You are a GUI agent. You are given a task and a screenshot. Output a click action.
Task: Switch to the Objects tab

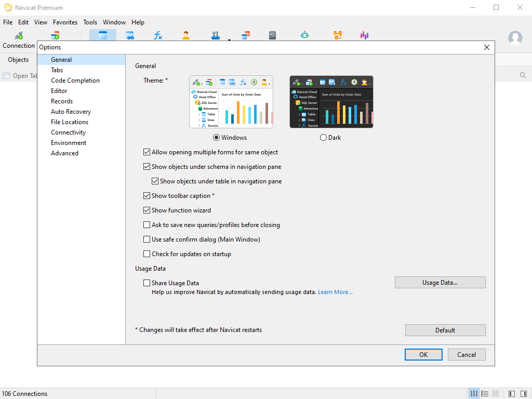(x=18, y=60)
